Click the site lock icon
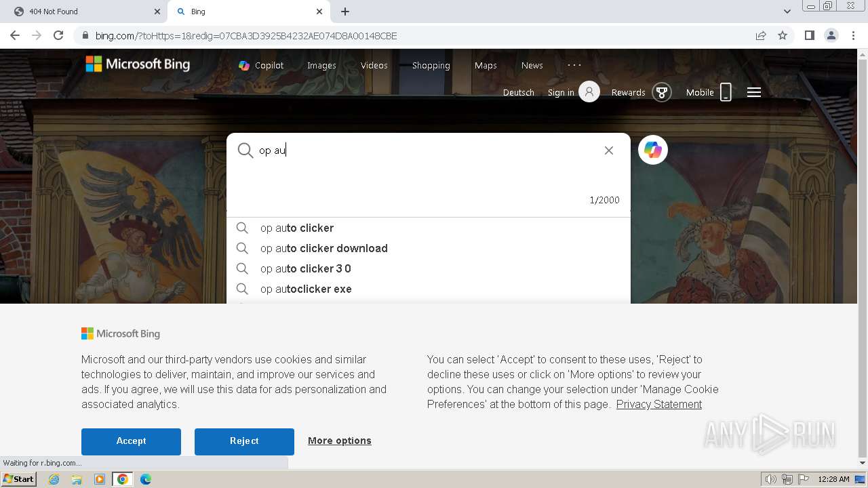Screen dimensions: 868x488 click(x=85, y=36)
